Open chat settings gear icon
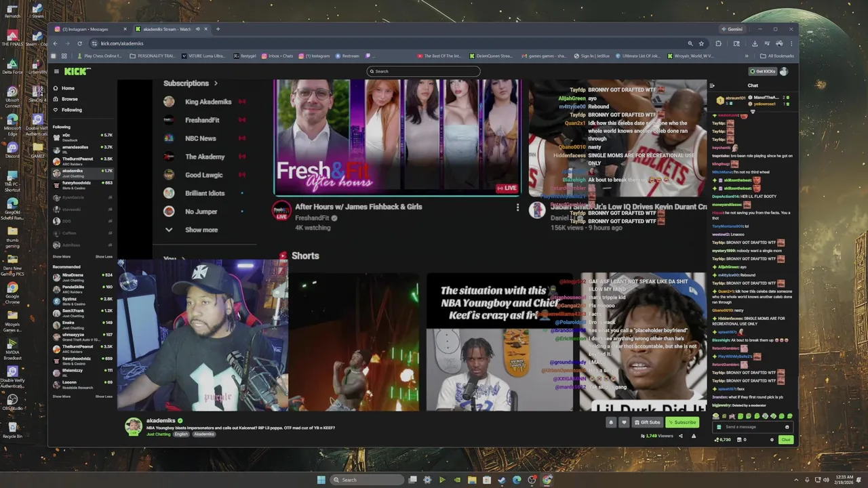This screenshot has width=868, height=488. point(772,440)
